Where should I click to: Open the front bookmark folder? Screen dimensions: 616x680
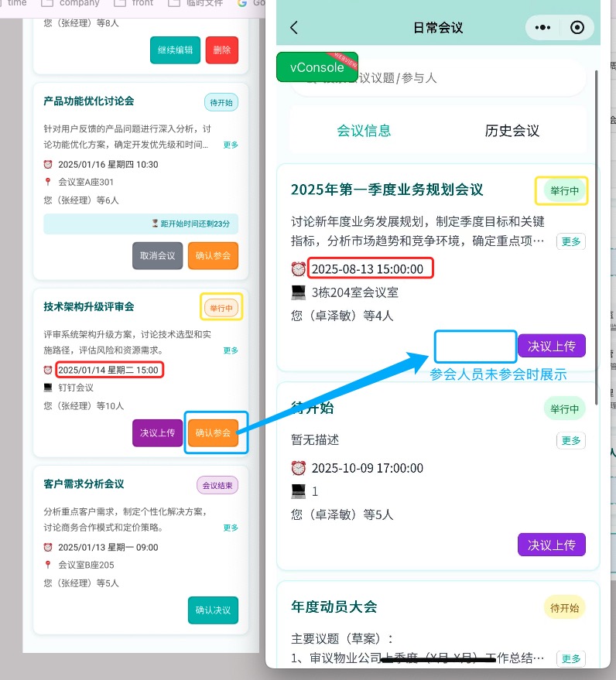coord(134,3)
